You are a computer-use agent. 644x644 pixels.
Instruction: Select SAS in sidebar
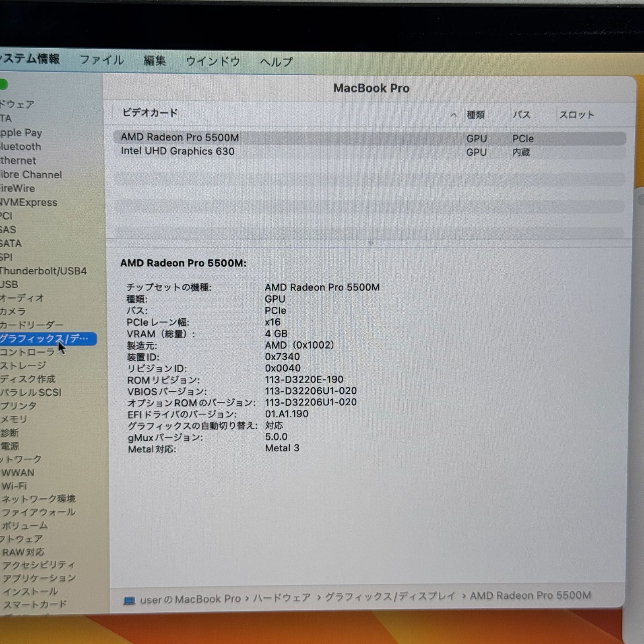(x=8, y=230)
